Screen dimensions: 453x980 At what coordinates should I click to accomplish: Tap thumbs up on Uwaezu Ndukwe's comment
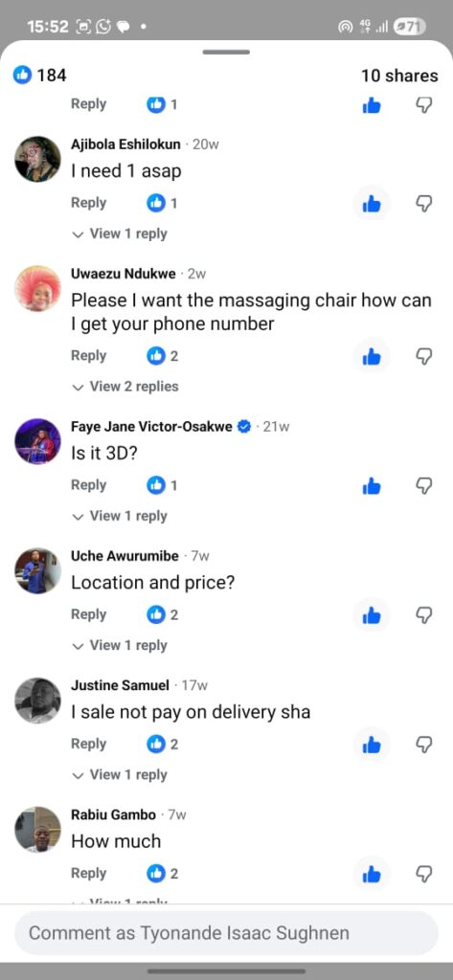click(x=372, y=356)
